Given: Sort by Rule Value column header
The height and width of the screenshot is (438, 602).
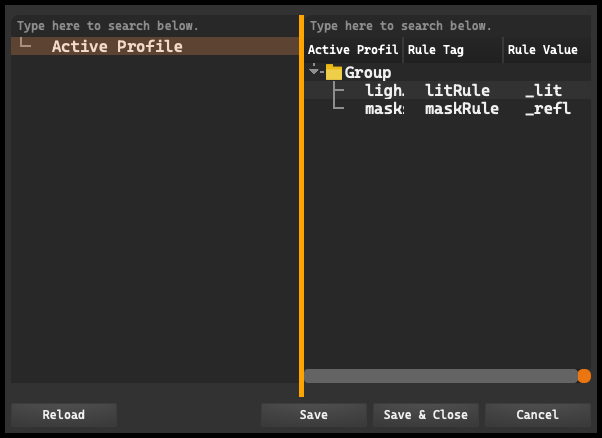Looking at the screenshot, I should (547, 50).
